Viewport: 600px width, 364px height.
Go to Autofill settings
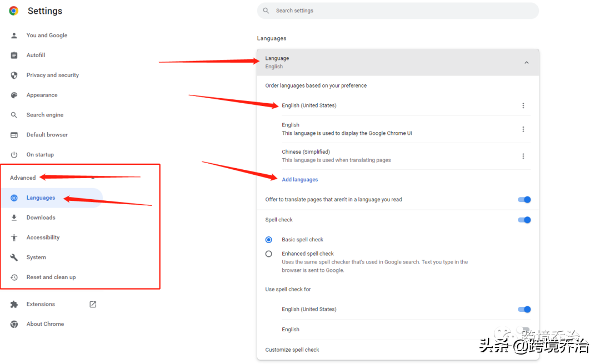click(x=36, y=55)
